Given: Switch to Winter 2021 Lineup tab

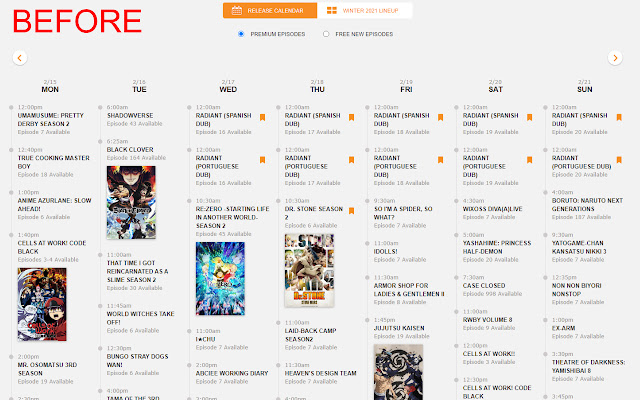Looking at the screenshot, I should pos(364,11).
